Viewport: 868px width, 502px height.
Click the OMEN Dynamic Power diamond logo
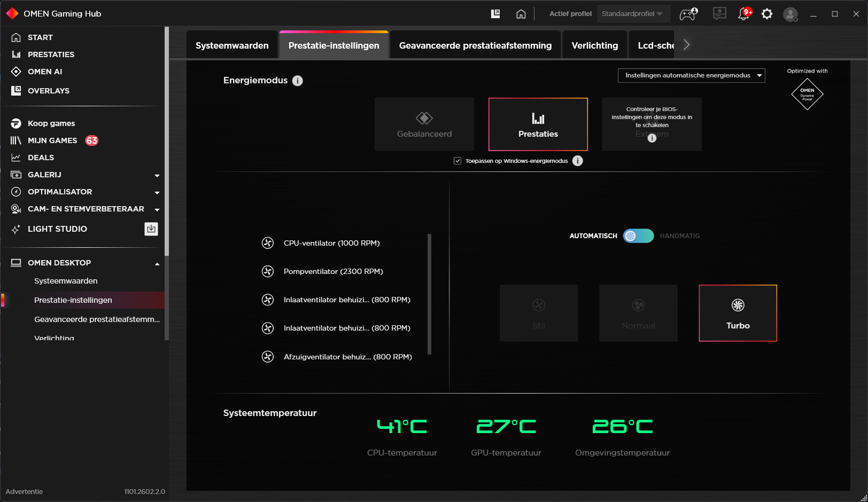(807, 94)
